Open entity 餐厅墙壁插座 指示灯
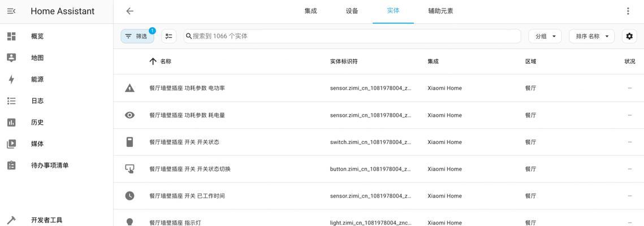This screenshot has height=226, width=644. [x=175, y=223]
